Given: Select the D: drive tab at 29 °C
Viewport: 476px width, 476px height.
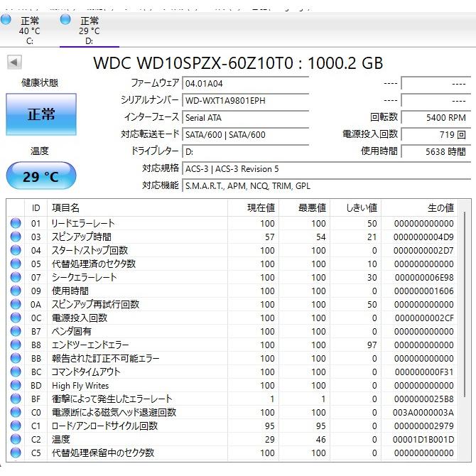Looking at the screenshot, I should tap(90, 30).
